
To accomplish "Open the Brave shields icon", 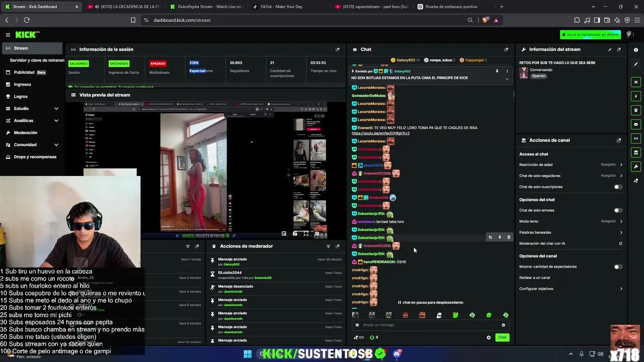I will (485, 20).
